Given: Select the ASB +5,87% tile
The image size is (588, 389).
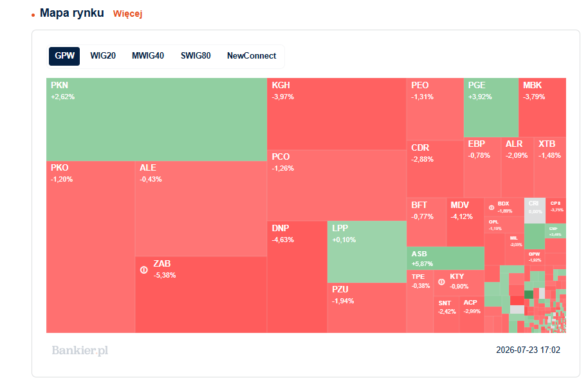Looking at the screenshot, I should (445, 258).
